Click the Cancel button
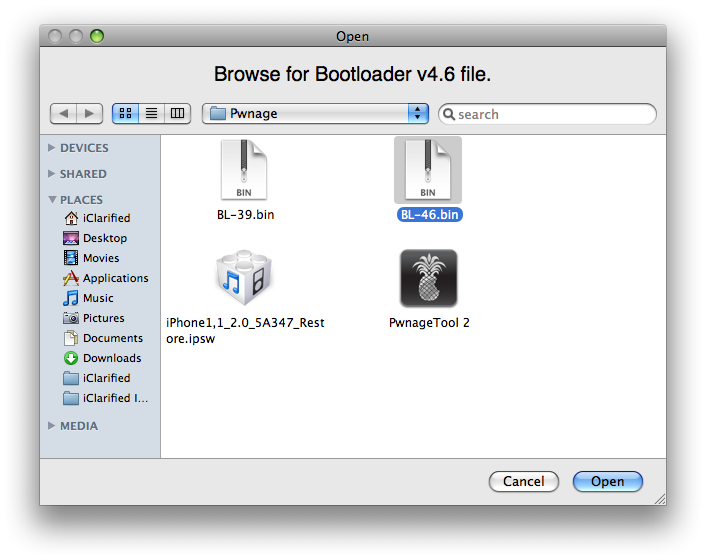The width and height of the screenshot is (706, 560). (x=523, y=482)
